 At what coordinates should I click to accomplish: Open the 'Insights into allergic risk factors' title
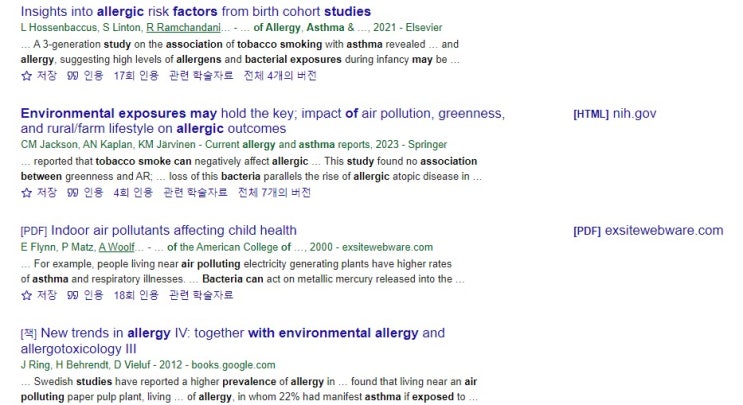click(195, 11)
